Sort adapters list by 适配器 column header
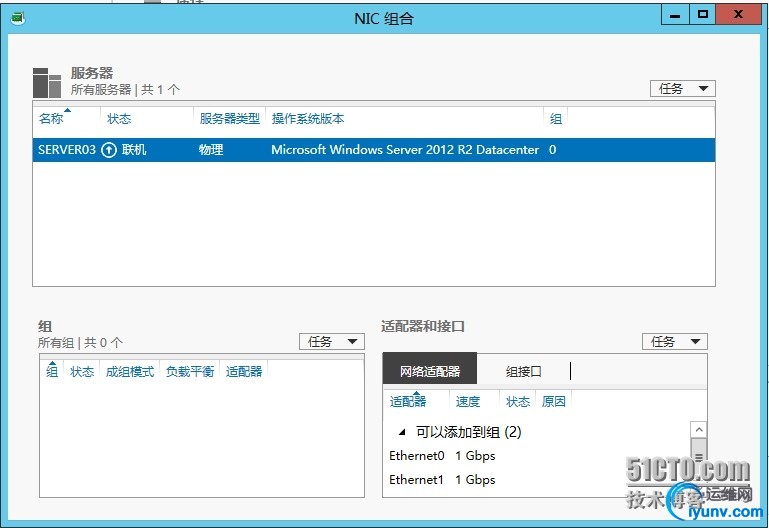 click(x=408, y=402)
